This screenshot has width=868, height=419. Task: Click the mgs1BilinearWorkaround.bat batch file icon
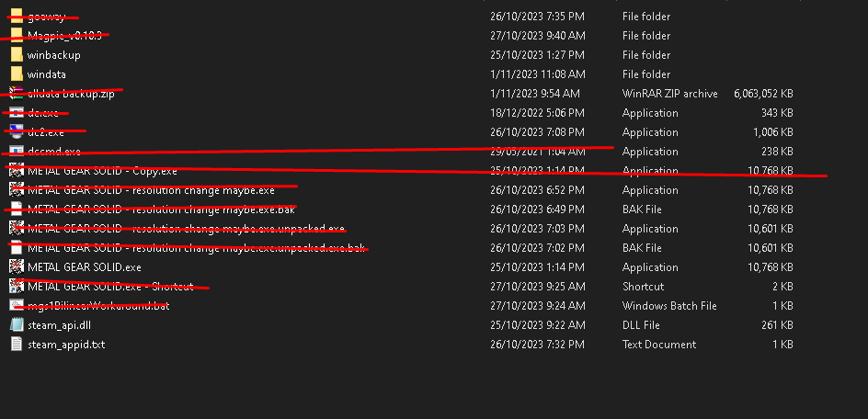tap(17, 306)
